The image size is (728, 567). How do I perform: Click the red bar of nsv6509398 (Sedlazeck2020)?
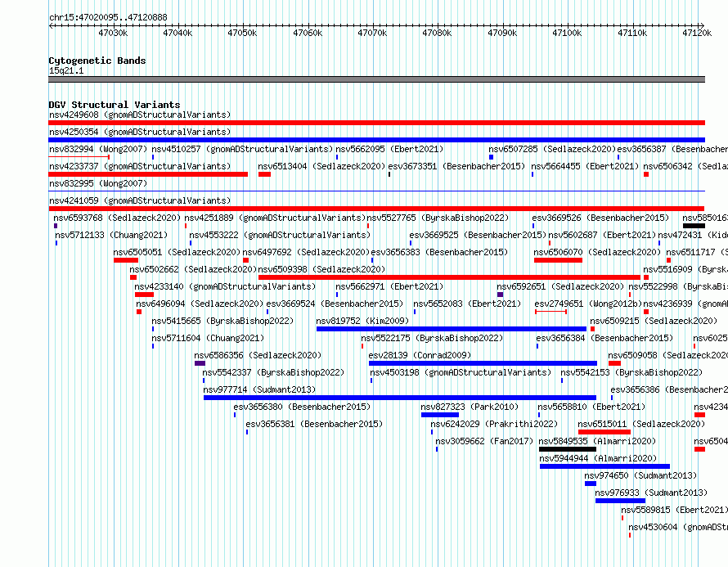[449, 277]
